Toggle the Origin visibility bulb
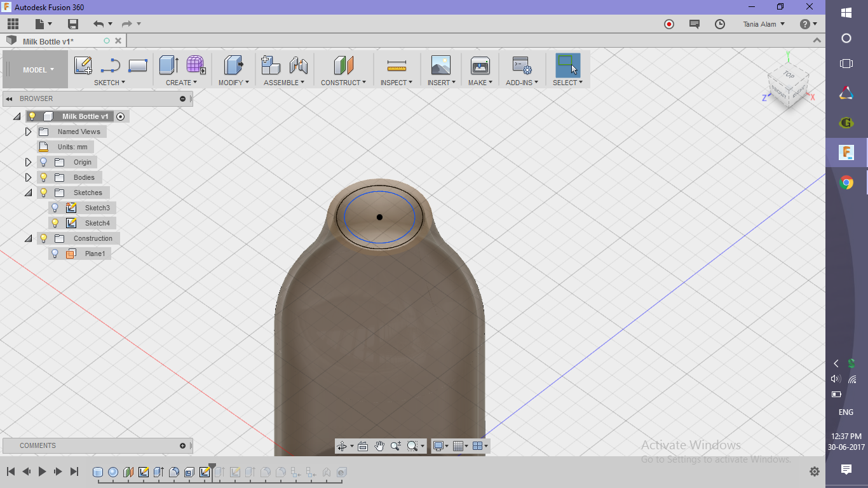This screenshot has width=868, height=488. [x=43, y=162]
